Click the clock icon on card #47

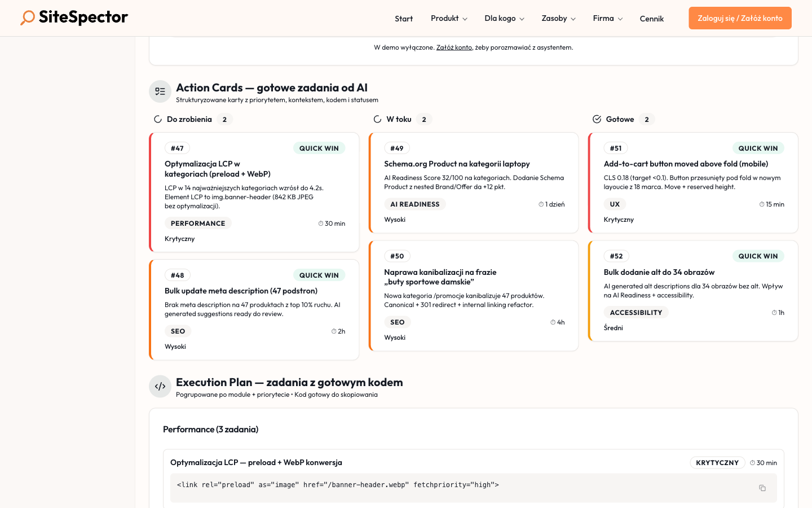(320, 223)
